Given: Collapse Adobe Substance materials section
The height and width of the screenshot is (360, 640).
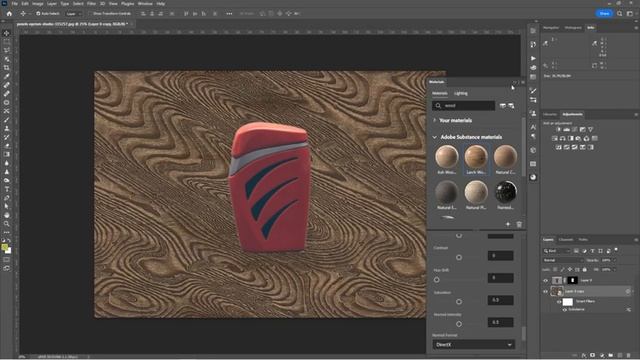Looking at the screenshot, I should (x=434, y=137).
